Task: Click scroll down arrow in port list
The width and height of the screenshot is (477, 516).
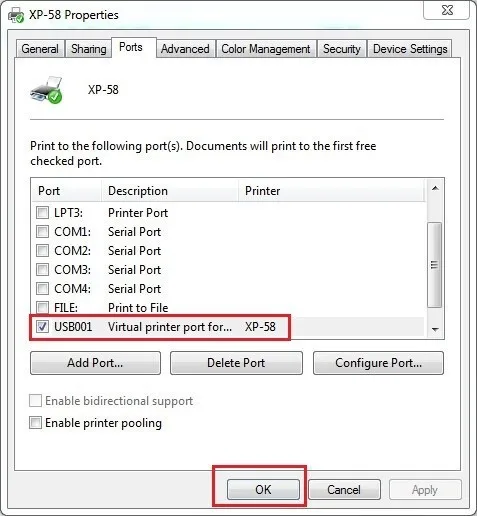Action: [x=435, y=329]
